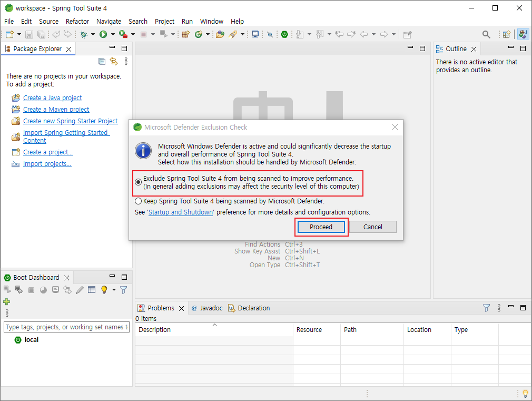The height and width of the screenshot is (401, 532).
Task: Select the local node in Boot Dashboard
Action: (x=31, y=339)
